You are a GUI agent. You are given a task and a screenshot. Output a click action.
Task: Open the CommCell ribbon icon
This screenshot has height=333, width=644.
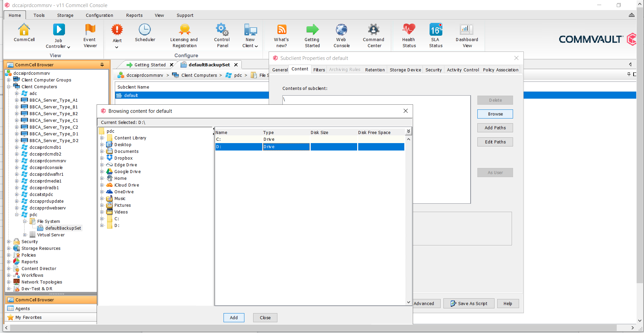pyautogui.click(x=24, y=30)
